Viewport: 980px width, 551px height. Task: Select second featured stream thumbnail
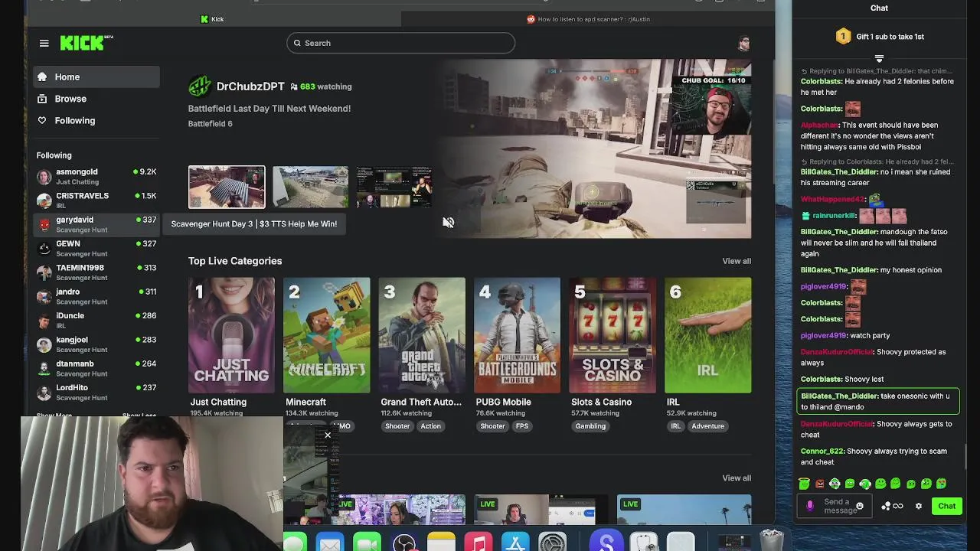coord(310,187)
